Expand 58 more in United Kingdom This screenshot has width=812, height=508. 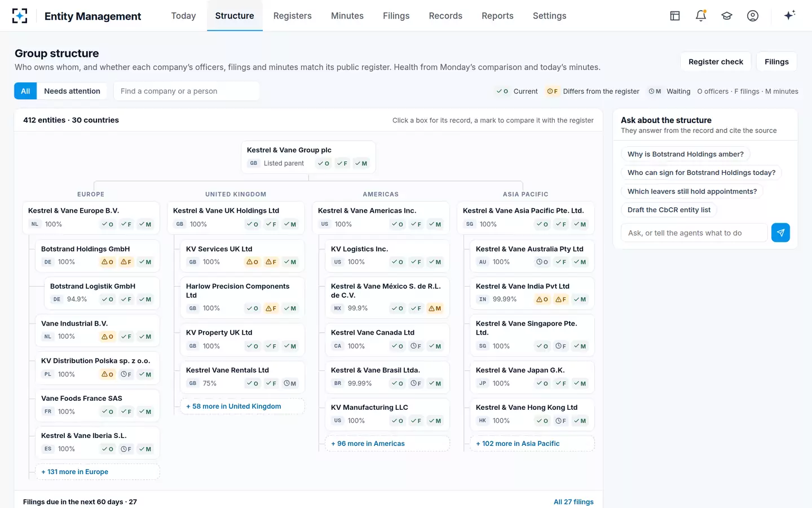[242, 406]
